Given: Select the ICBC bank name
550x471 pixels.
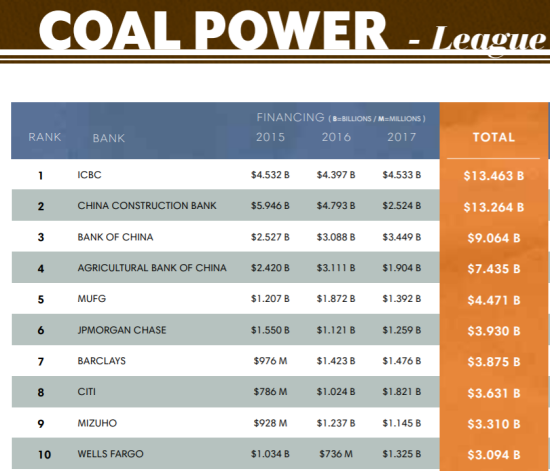Looking at the screenshot, I should point(89,175).
